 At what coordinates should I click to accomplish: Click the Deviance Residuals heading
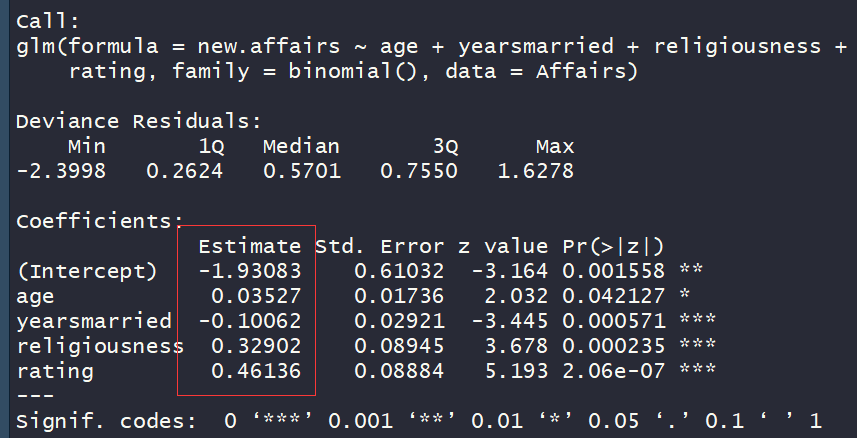(x=138, y=121)
